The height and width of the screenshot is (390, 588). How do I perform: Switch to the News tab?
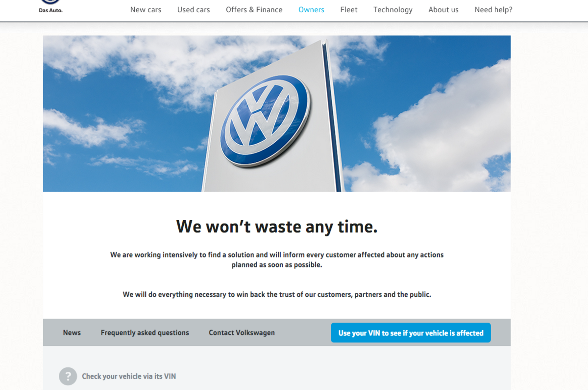click(72, 332)
